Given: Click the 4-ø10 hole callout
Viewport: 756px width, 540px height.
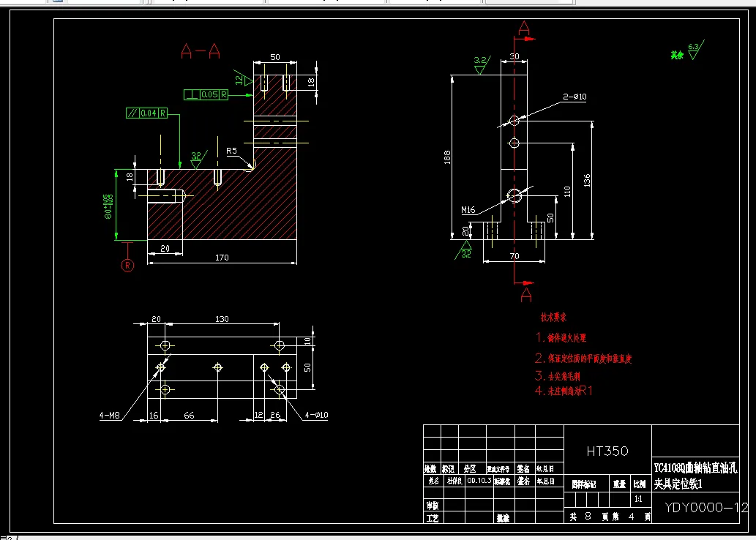Looking at the screenshot, I should 316,415.
